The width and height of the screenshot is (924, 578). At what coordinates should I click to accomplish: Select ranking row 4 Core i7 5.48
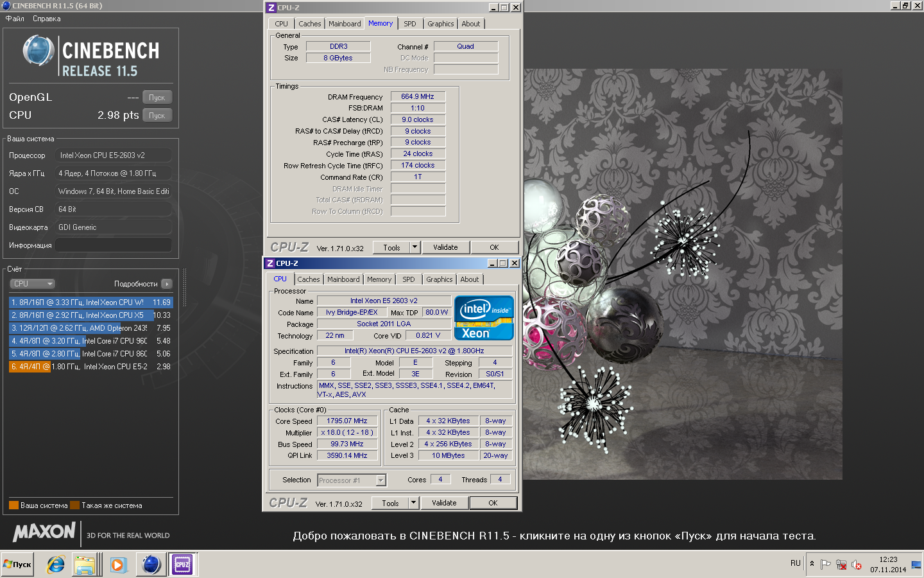(x=90, y=341)
